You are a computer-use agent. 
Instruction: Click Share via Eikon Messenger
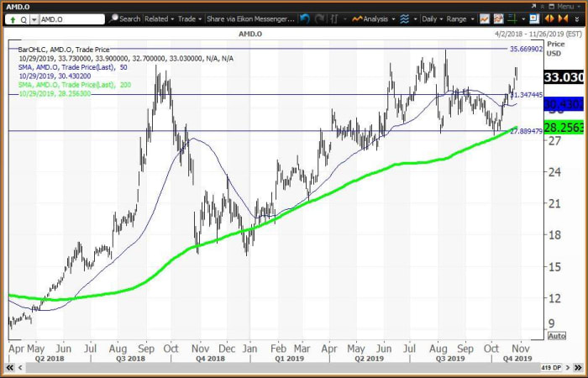pyautogui.click(x=250, y=18)
